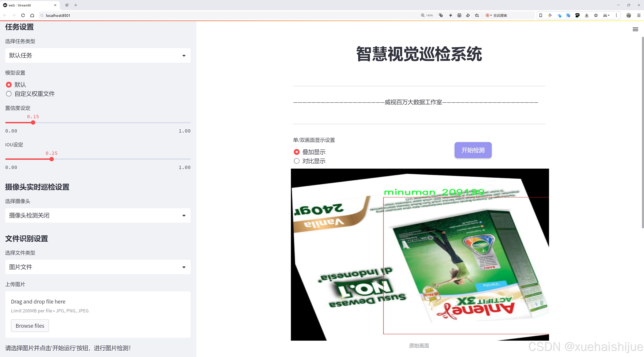644x357 pixels.
Task: Open a new browser tab with plus
Action: (x=76, y=5)
